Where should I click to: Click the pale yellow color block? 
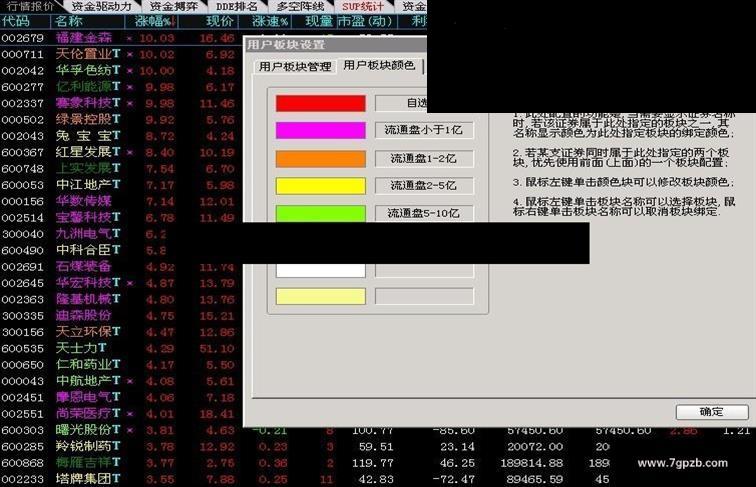321,296
